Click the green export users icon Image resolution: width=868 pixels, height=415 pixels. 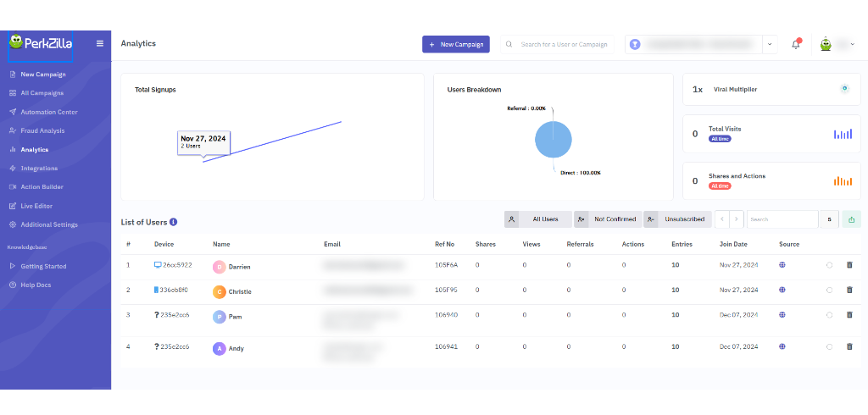click(850, 219)
